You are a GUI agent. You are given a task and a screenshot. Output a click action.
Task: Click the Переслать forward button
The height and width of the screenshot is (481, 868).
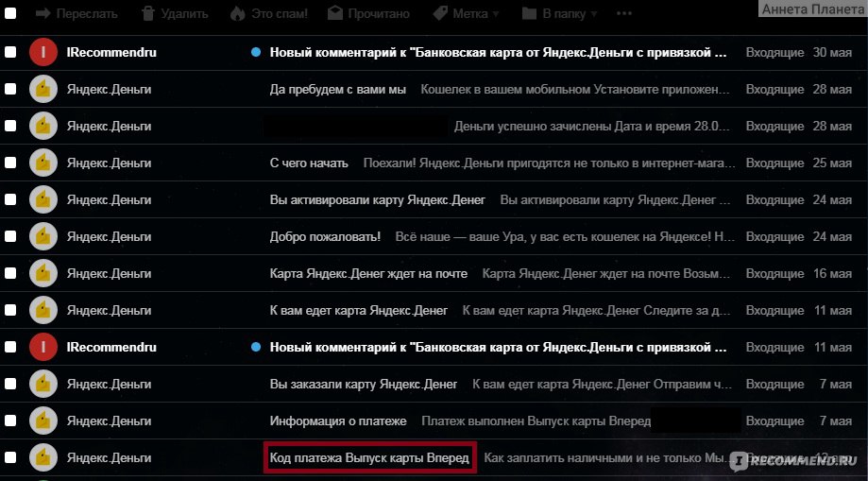tap(77, 14)
